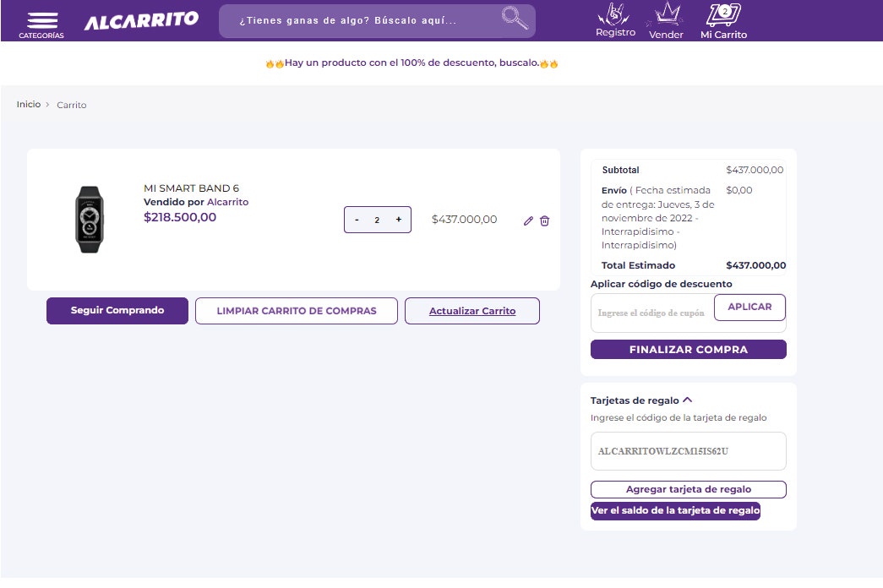883x588 pixels.
Task: Click the Total Estimado $437.000,00 value
Action: pos(755,265)
